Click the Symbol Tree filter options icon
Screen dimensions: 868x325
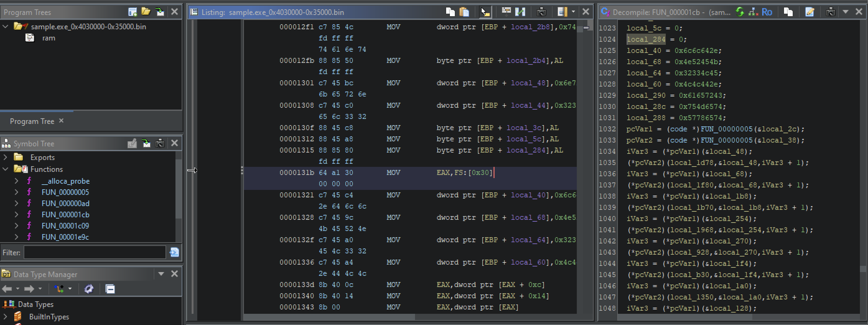point(174,252)
